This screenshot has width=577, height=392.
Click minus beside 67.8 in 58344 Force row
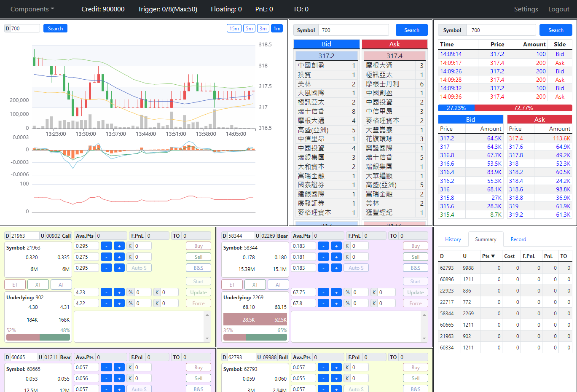[323, 303]
